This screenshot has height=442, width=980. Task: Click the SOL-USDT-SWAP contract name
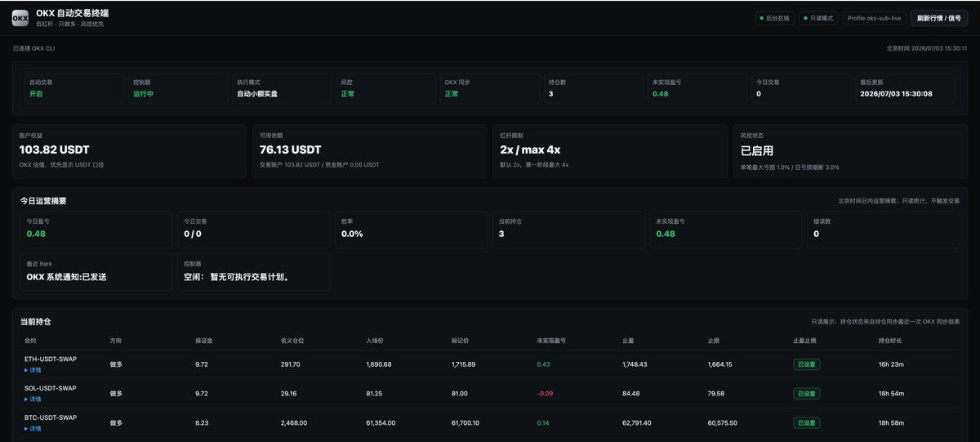50,388
